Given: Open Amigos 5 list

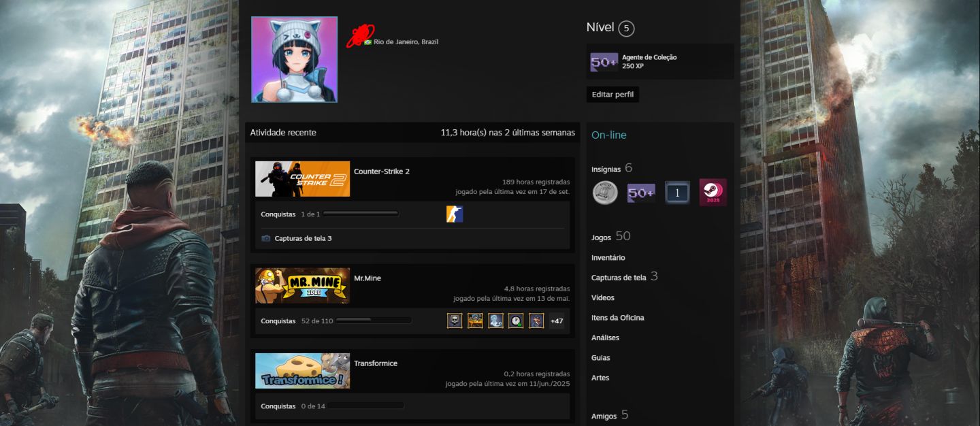Looking at the screenshot, I should click(x=610, y=415).
